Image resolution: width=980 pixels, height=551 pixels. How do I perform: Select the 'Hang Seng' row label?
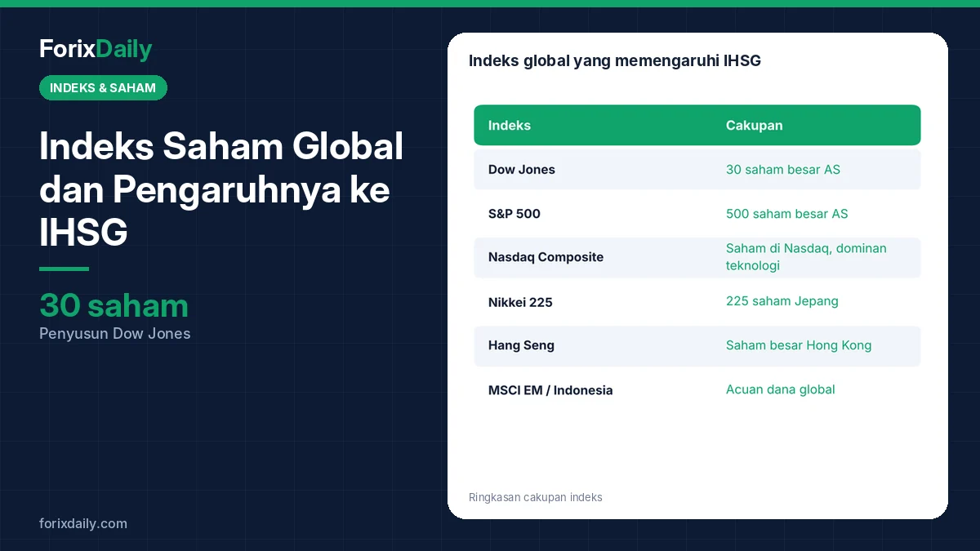click(521, 345)
